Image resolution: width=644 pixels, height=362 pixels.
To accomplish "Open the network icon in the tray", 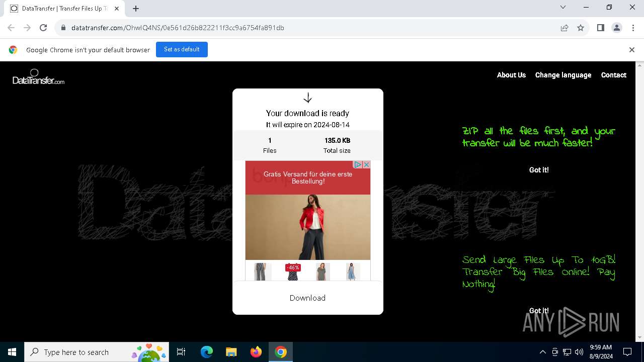I will [x=567, y=352].
